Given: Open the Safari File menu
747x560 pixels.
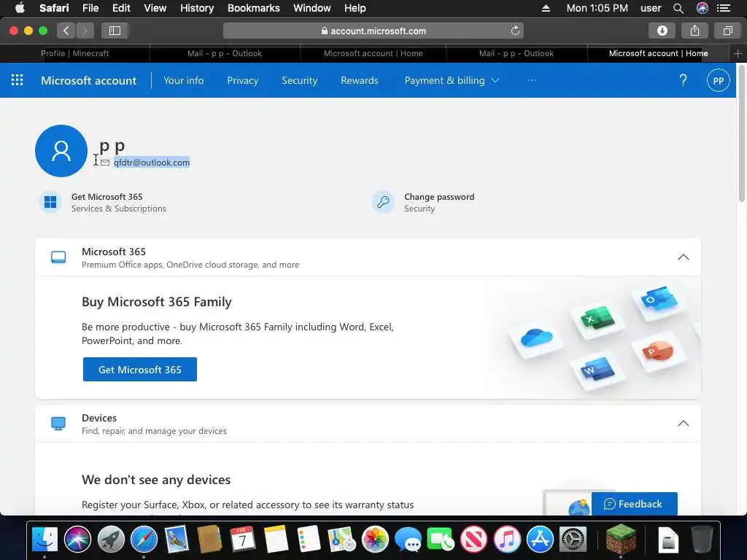Looking at the screenshot, I should coord(90,8).
